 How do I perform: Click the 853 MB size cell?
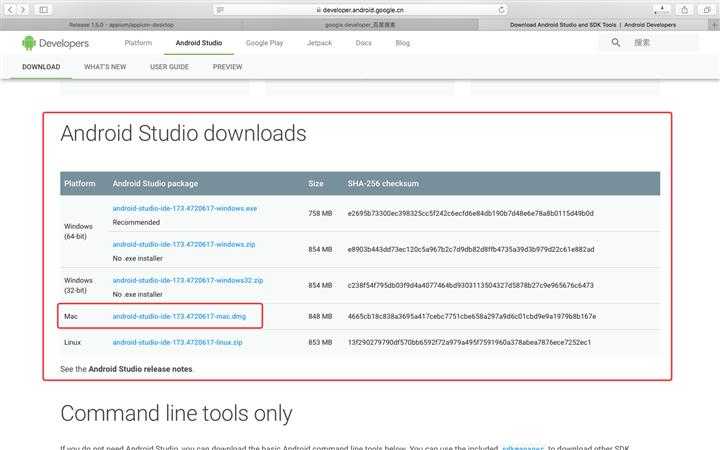pyautogui.click(x=320, y=342)
